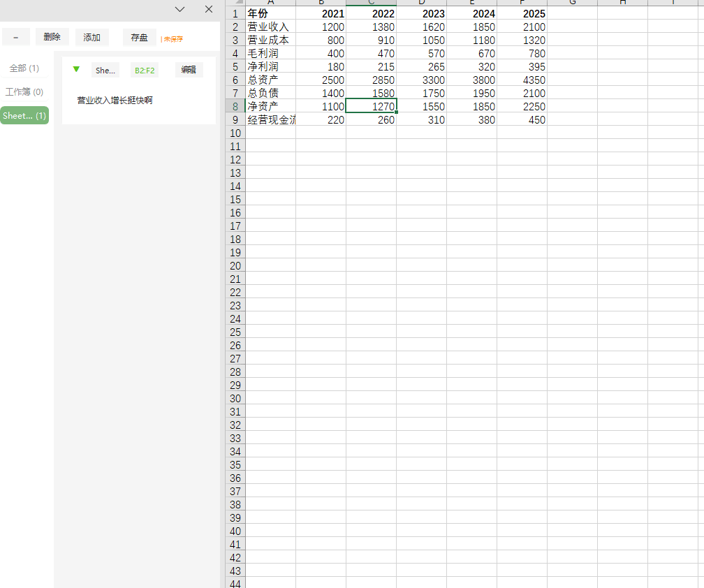The height and width of the screenshot is (588, 704).
Task: Select the 净利润 row label cell
Action: [x=271, y=66]
